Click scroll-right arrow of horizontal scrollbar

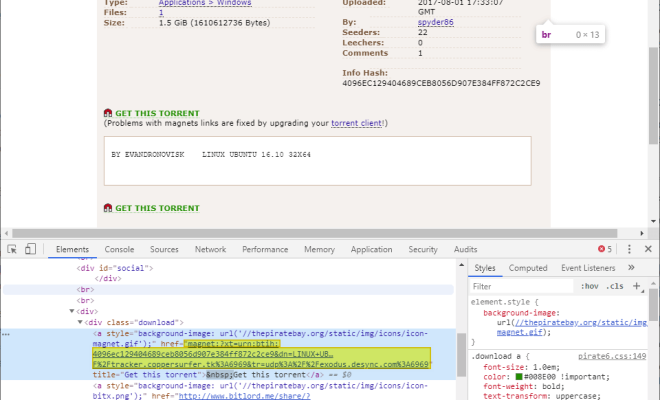pyautogui.click(x=642, y=233)
